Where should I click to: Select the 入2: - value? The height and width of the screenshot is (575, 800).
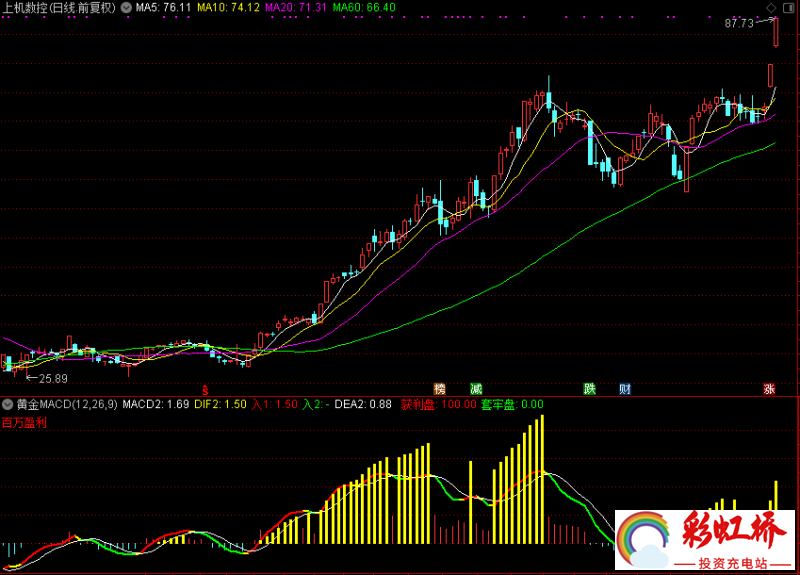[315, 405]
